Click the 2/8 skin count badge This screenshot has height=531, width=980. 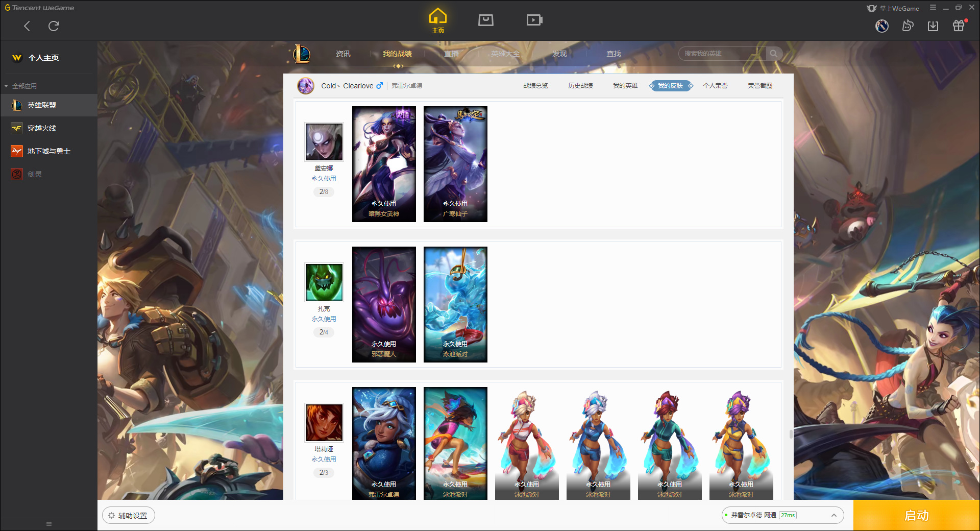point(324,192)
